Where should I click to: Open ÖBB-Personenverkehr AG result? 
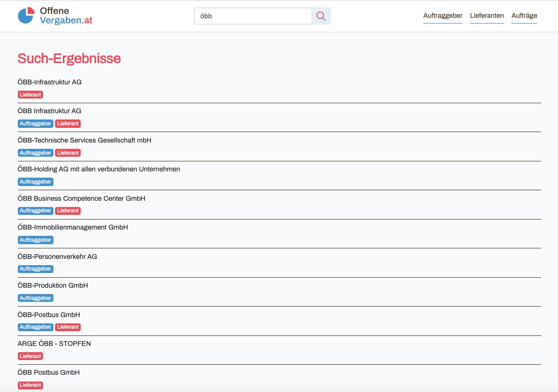click(x=57, y=257)
